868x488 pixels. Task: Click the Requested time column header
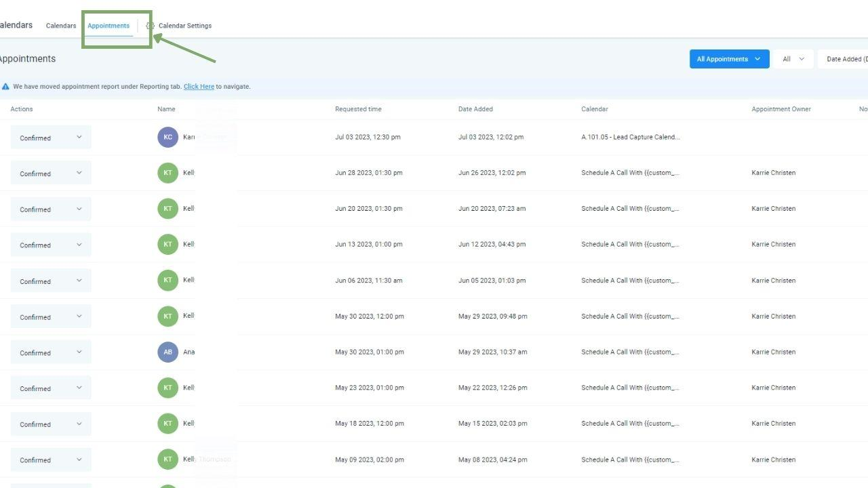tap(358, 109)
